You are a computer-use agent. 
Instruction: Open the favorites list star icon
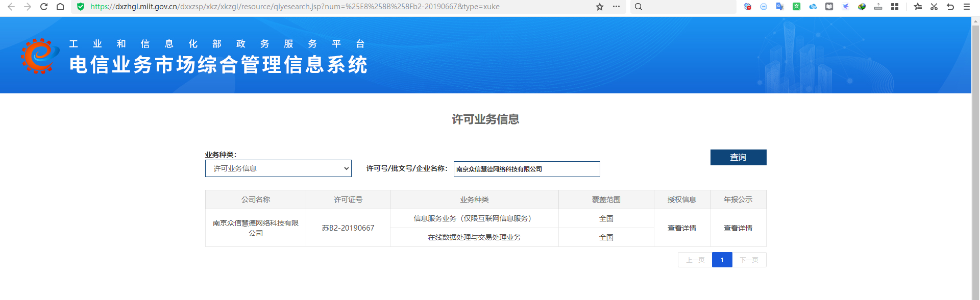[918, 7]
